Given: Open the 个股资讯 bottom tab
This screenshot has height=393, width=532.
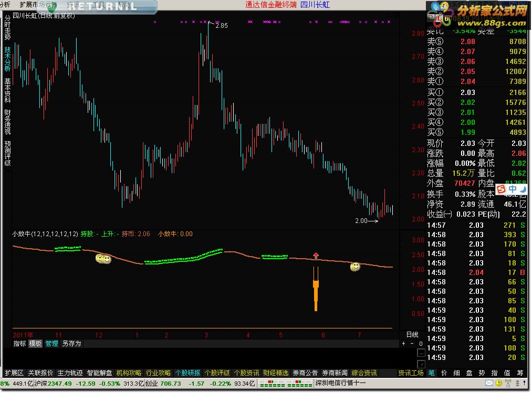Looking at the screenshot, I should coord(247,373).
